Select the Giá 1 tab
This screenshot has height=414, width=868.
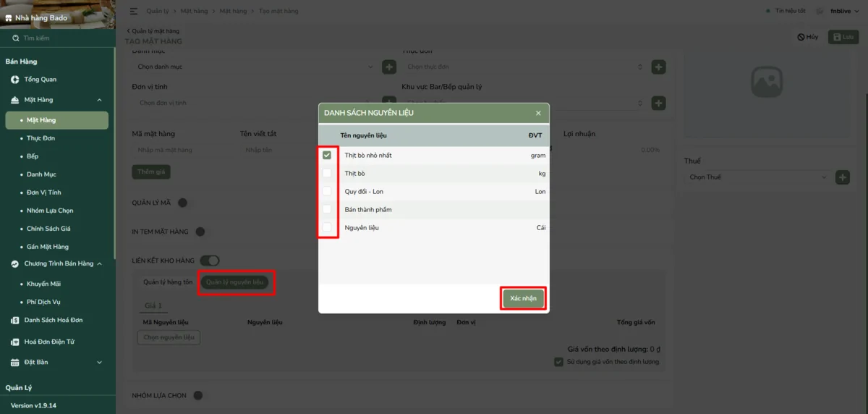pyautogui.click(x=153, y=306)
